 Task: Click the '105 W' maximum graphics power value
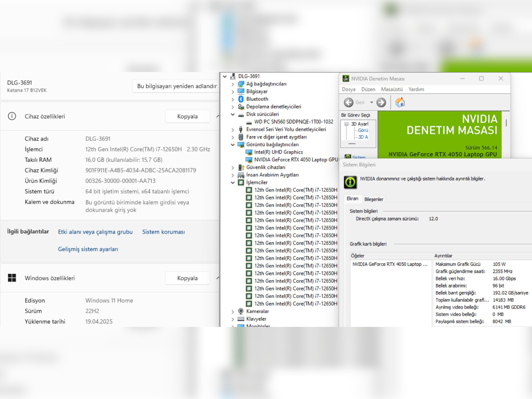pyautogui.click(x=499, y=264)
